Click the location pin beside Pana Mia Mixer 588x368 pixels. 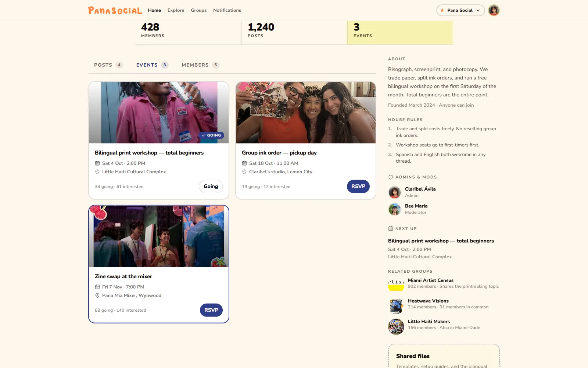[x=97, y=296]
